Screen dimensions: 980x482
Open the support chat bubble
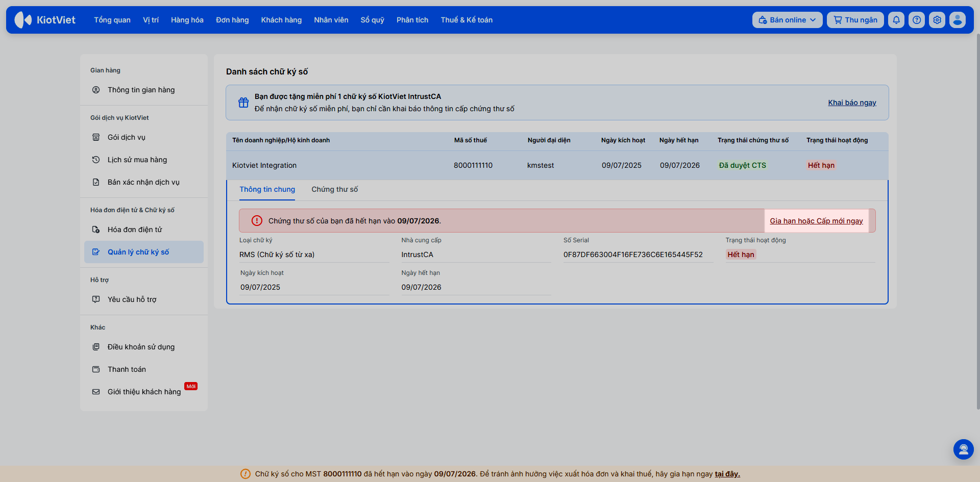[964, 449]
